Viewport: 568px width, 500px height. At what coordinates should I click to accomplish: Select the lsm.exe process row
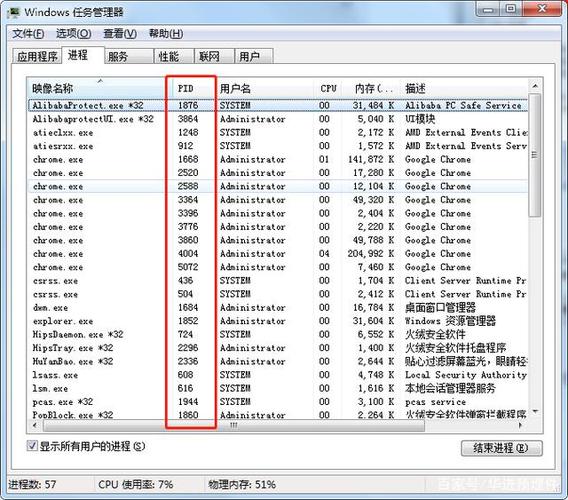[278, 388]
